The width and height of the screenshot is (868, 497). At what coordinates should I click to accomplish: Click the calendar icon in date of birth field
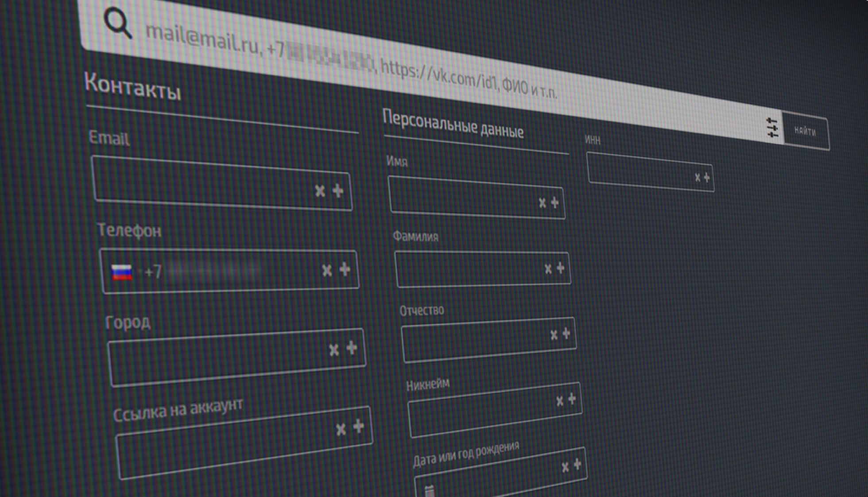[x=429, y=491]
